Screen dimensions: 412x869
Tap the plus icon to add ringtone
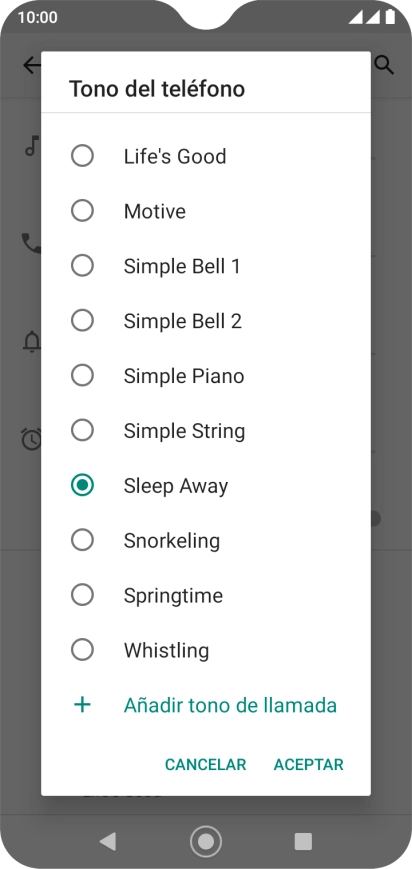pos(82,705)
